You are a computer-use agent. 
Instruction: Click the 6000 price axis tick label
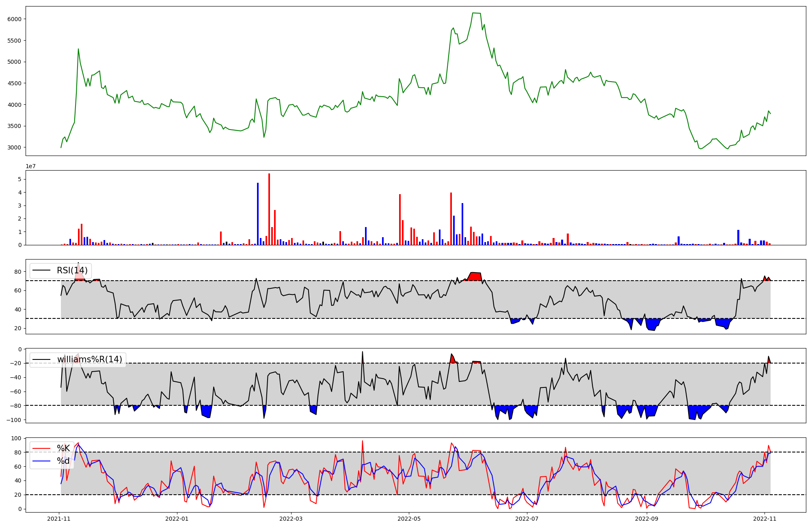(14, 19)
